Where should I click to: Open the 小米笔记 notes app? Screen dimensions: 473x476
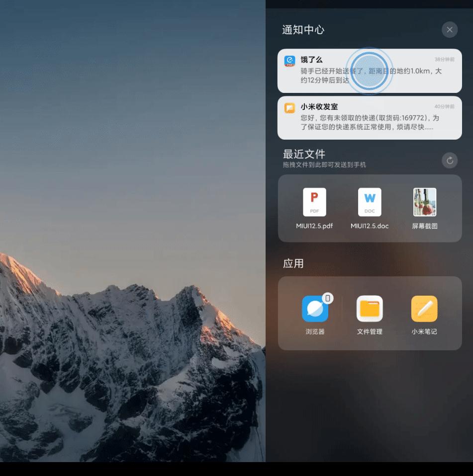[424, 308]
